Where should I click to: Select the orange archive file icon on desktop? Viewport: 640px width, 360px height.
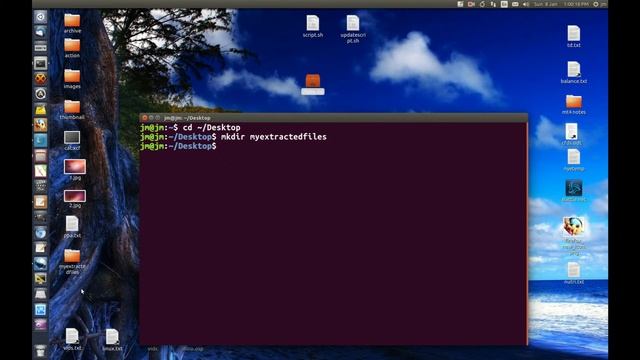[313, 84]
